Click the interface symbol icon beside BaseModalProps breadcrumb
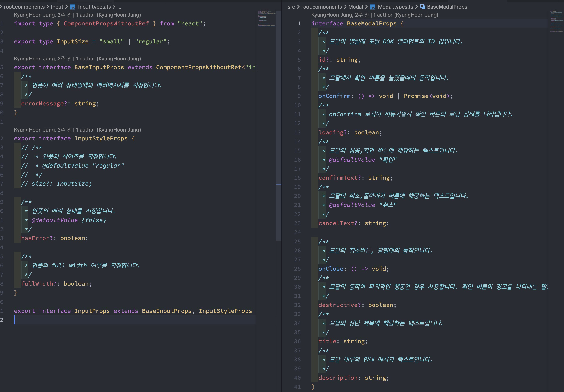Viewport: 564px width, 392px height. pos(422,7)
